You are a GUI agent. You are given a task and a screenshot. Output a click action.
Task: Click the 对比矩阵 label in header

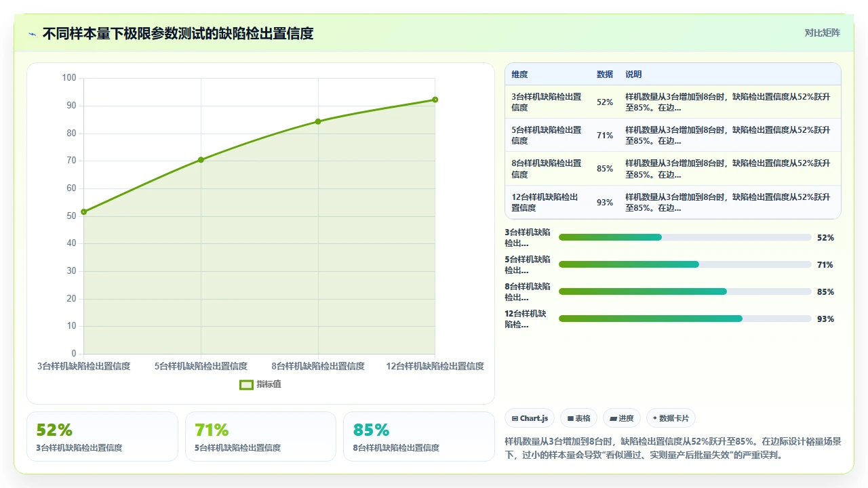(823, 33)
